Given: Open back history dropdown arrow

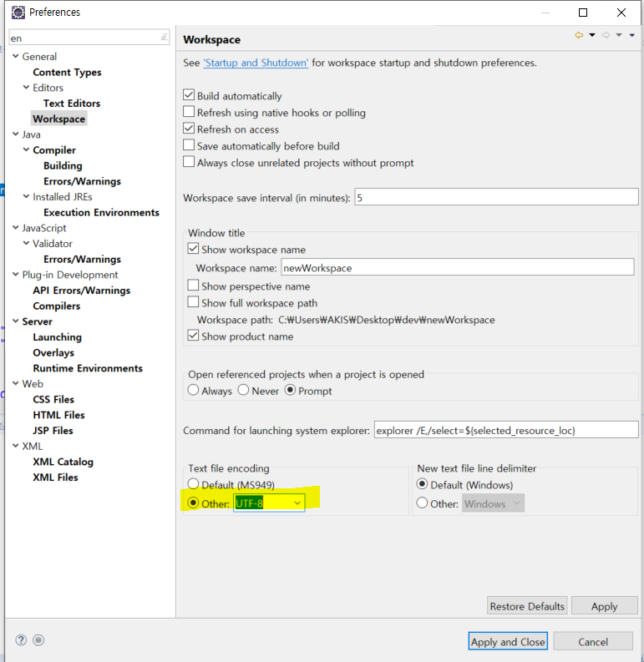Looking at the screenshot, I should pos(592,35).
